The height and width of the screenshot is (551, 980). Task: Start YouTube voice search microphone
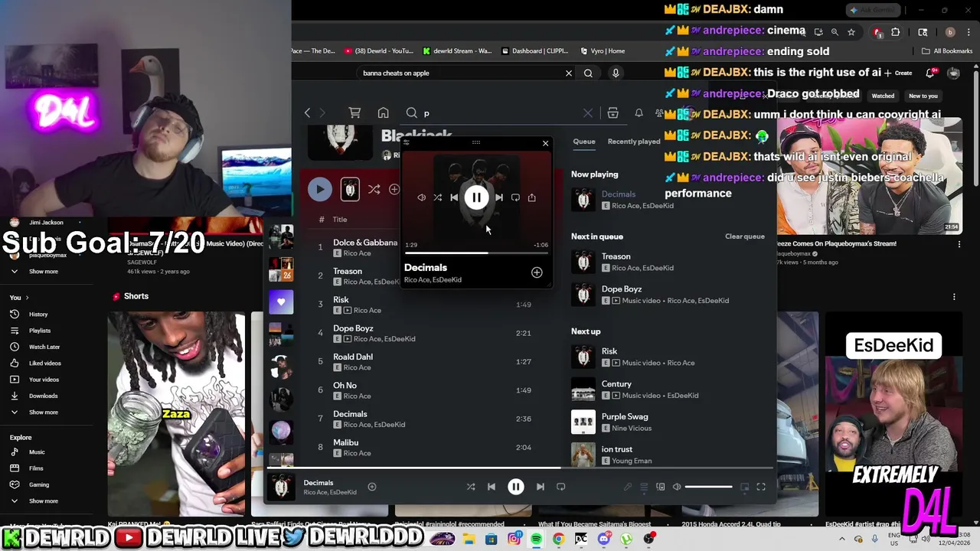[x=616, y=73]
